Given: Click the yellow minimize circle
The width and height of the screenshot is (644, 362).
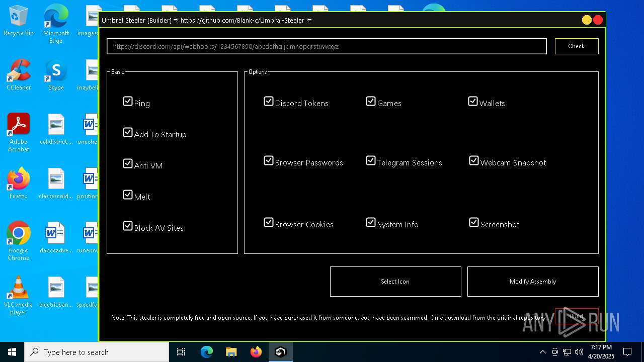Looking at the screenshot, I should pyautogui.click(x=587, y=20).
